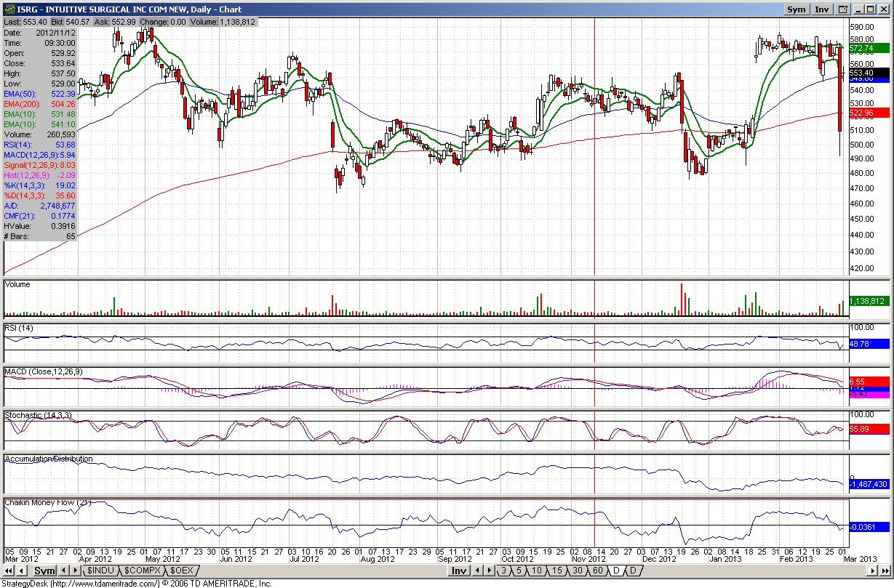
Task: Select the Stochastic (14,3,3) panel title
Action: [39, 415]
